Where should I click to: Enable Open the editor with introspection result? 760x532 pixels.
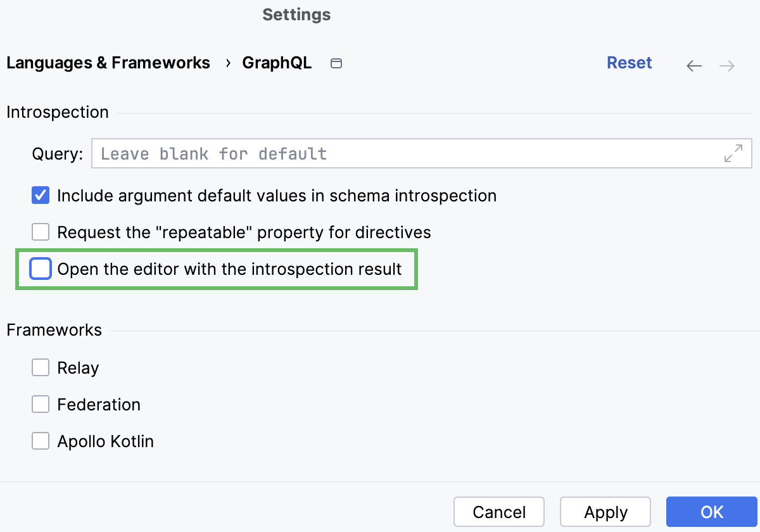pos(41,269)
